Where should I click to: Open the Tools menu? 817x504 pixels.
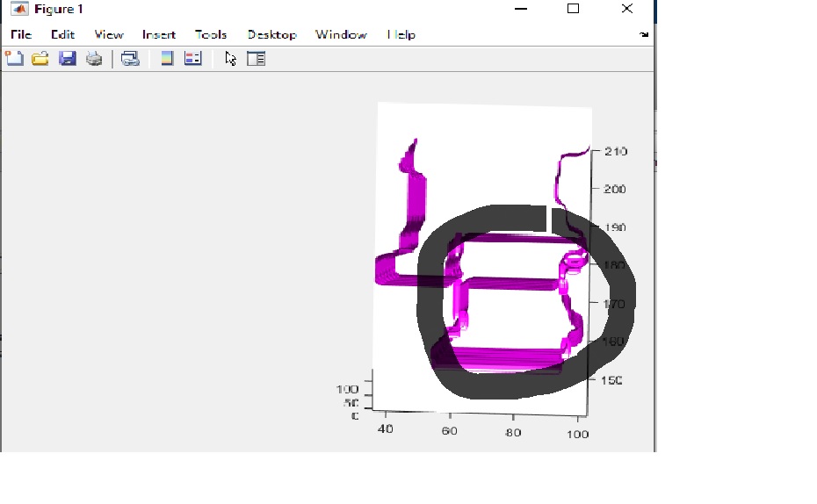click(x=211, y=35)
